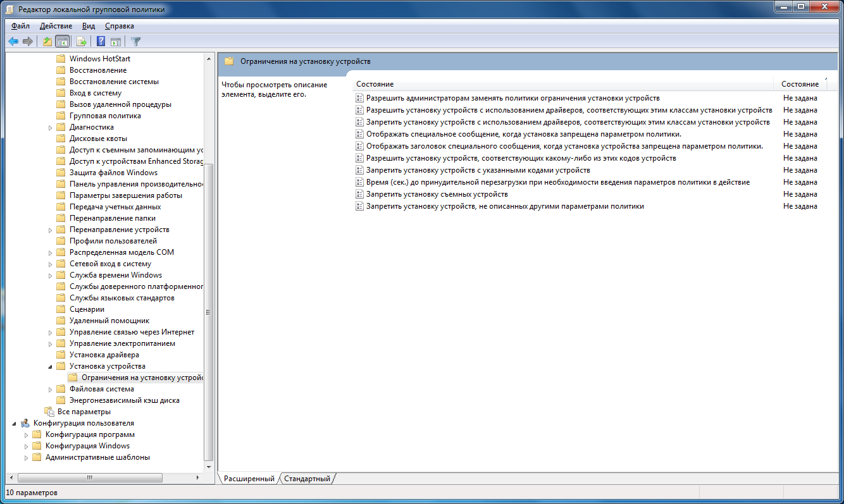Image resolution: width=844 pixels, height=504 pixels.
Task: Expand the 'Диагностика' tree node
Action: click(x=51, y=127)
